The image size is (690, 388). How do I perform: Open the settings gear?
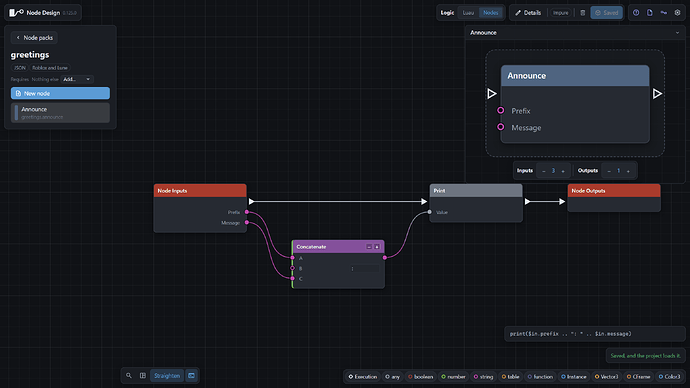click(x=678, y=13)
